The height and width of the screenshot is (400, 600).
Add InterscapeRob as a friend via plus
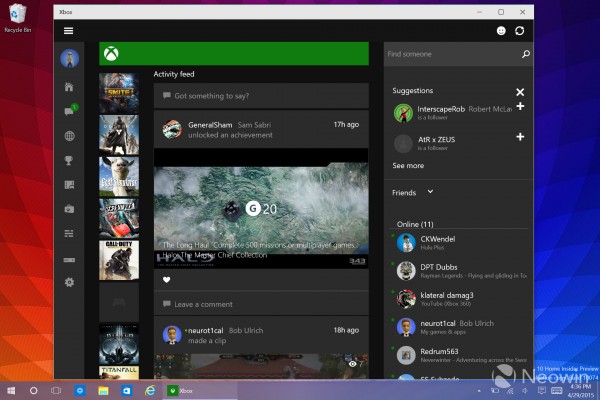point(520,106)
